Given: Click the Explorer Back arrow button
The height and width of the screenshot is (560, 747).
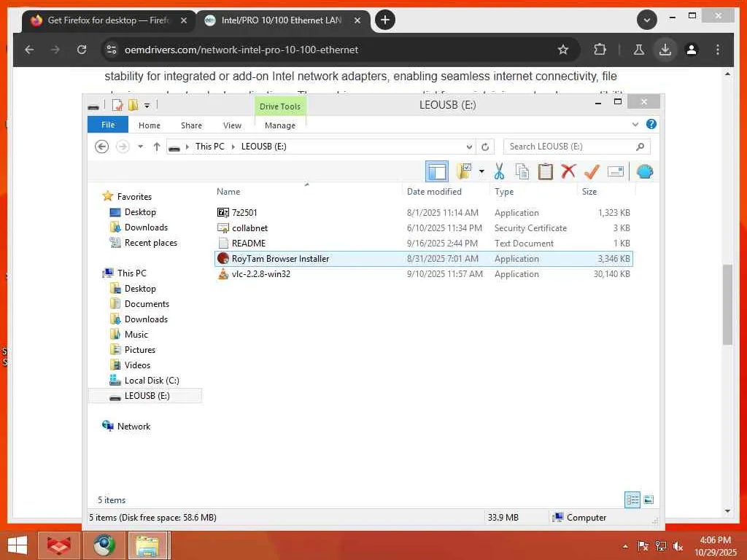Looking at the screenshot, I should coord(101,147).
